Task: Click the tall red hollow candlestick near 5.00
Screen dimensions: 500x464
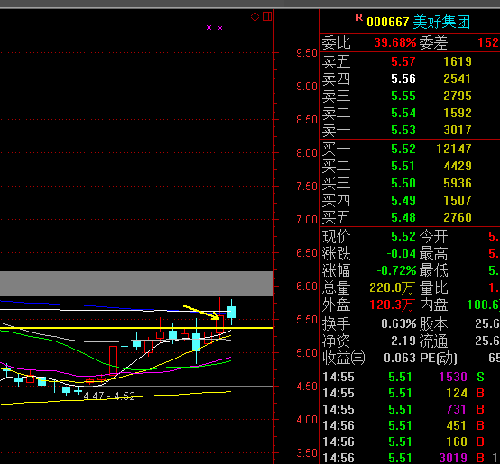Action: tap(113, 360)
